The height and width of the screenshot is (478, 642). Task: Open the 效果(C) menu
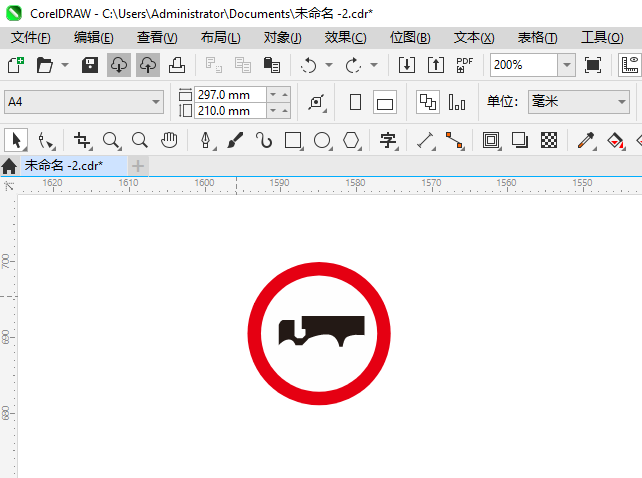[346, 38]
